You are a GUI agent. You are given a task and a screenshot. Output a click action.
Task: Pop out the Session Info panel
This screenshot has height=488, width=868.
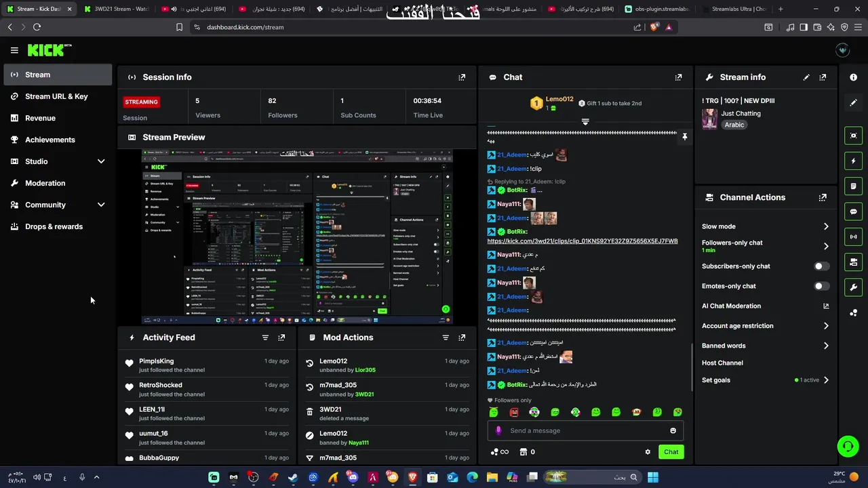click(462, 77)
